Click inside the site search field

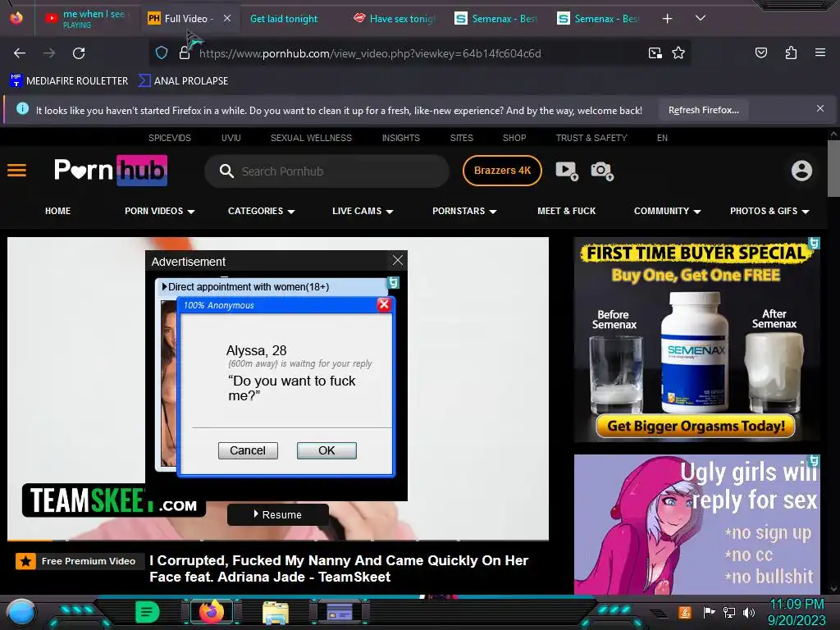326,171
